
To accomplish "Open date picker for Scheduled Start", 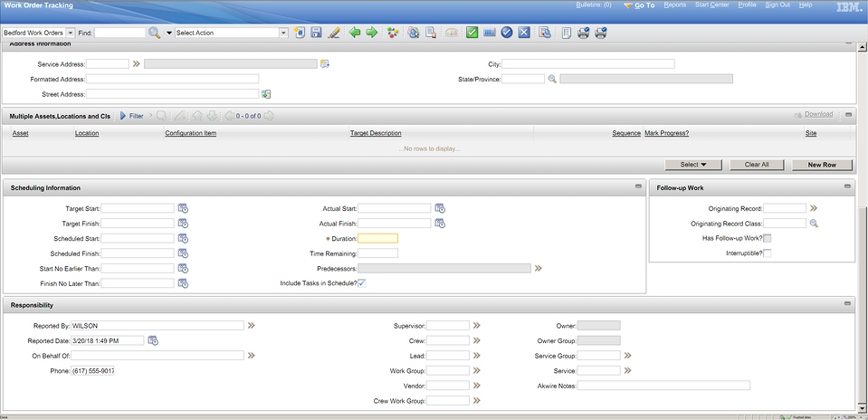I will [183, 238].
